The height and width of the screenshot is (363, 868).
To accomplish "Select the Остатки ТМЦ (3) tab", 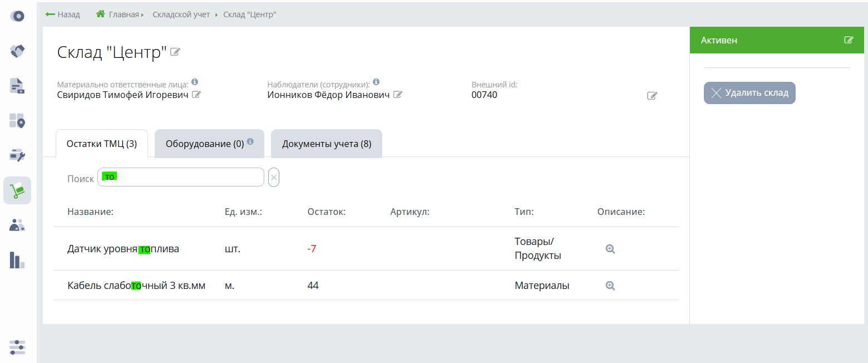I will tap(101, 144).
